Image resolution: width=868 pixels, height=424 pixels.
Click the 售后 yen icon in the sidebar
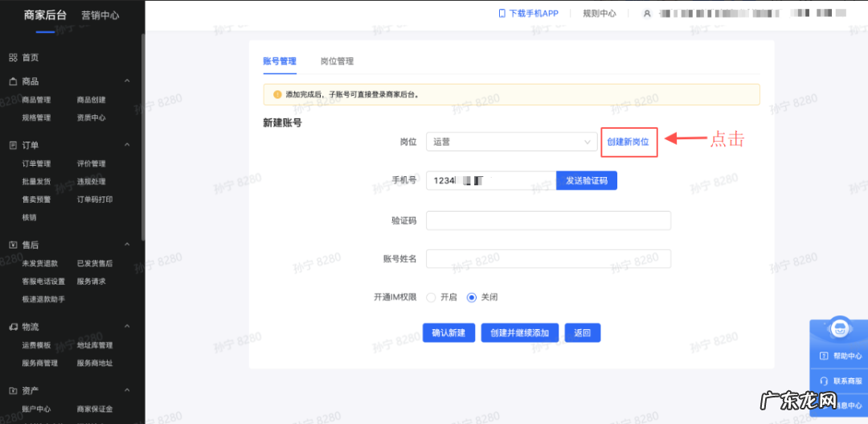tap(14, 245)
